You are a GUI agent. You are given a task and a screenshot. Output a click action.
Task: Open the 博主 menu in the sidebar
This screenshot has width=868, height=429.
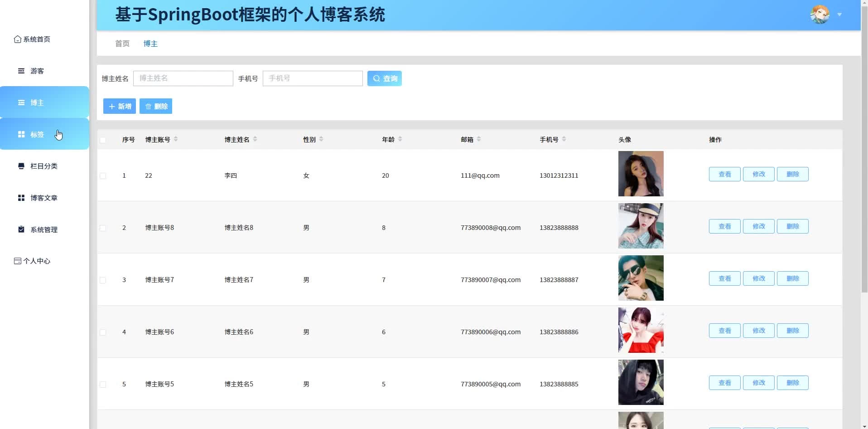coord(37,103)
